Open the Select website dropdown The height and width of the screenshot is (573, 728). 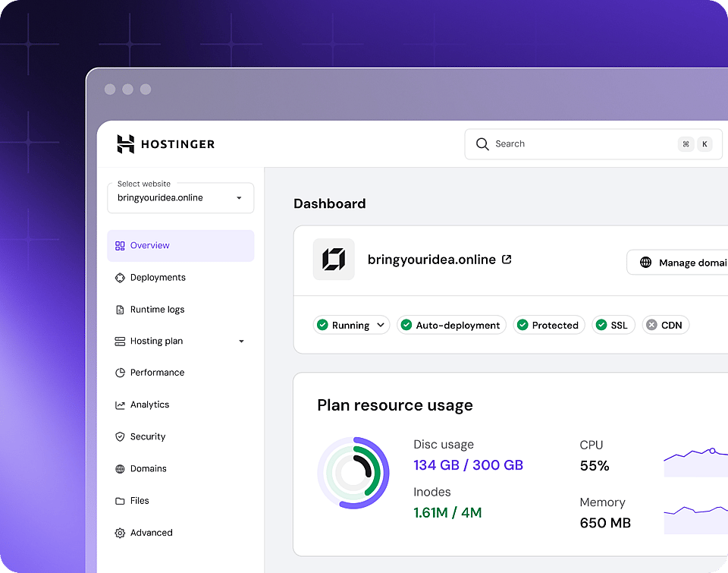tap(180, 198)
